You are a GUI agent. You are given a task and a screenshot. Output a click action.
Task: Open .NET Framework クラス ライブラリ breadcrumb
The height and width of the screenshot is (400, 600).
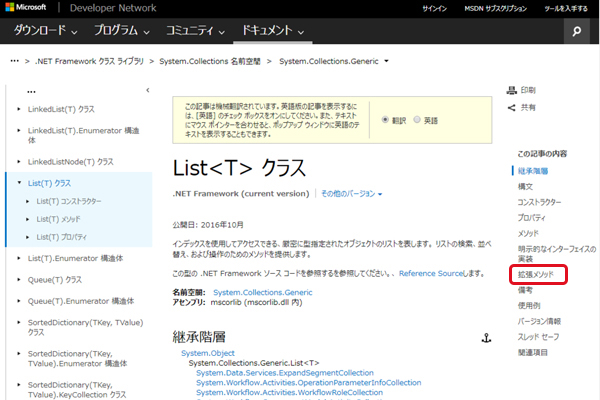click(x=89, y=61)
